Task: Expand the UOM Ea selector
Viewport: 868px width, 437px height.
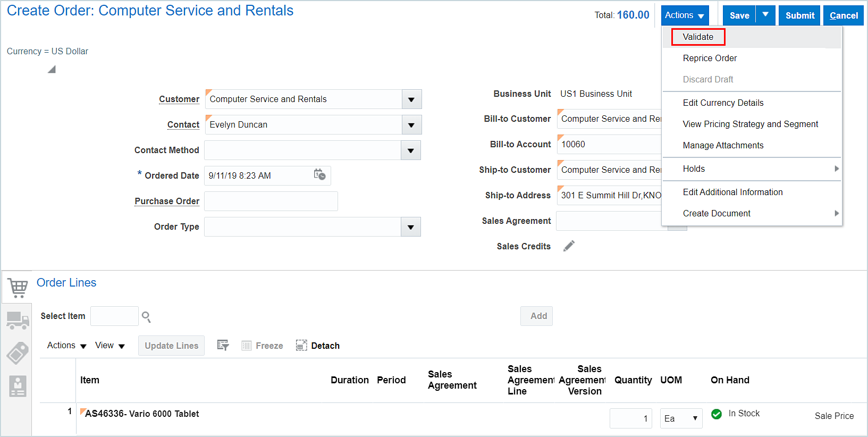Action: 694,418
